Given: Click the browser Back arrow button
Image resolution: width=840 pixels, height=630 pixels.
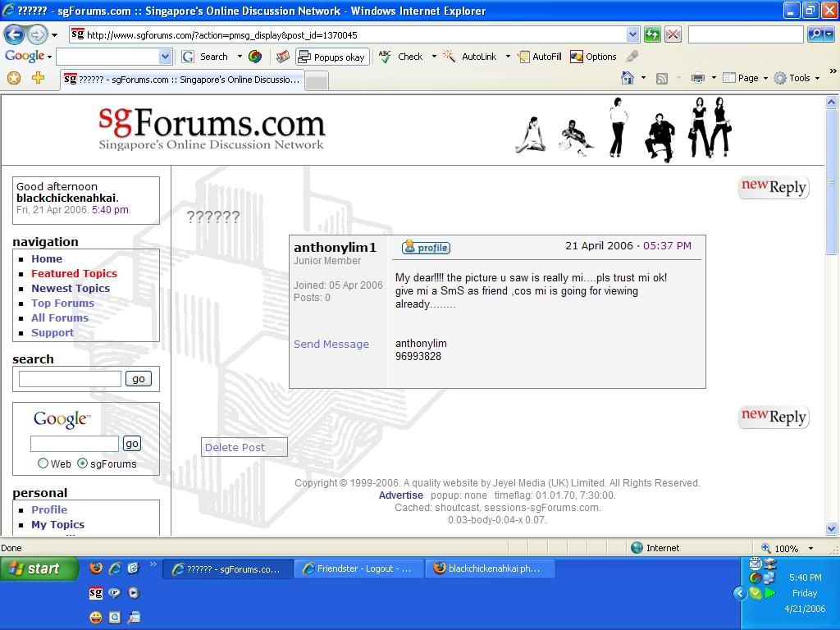Looking at the screenshot, I should pos(14,34).
